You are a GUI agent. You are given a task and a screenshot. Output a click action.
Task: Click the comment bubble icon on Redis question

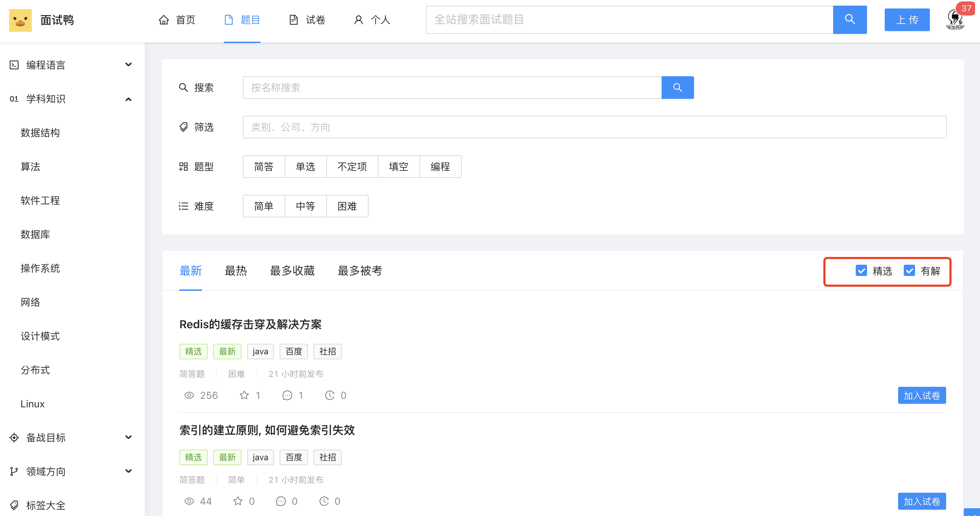(287, 395)
